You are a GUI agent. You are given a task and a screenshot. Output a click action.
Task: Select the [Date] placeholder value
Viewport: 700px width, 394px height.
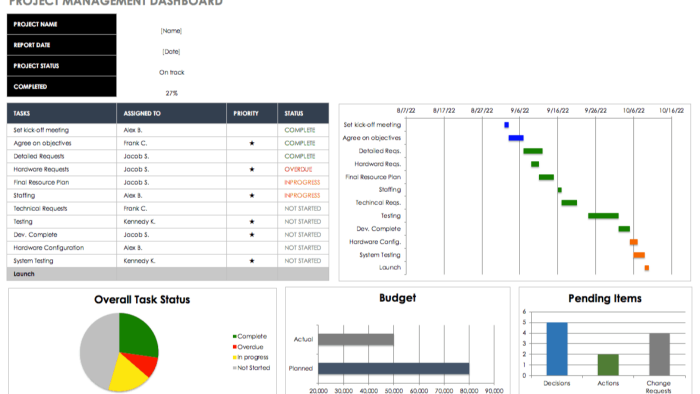tap(171, 52)
